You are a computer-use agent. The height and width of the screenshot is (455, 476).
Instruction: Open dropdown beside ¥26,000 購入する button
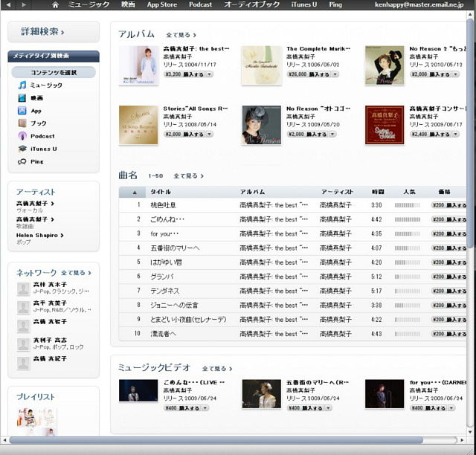click(x=335, y=74)
